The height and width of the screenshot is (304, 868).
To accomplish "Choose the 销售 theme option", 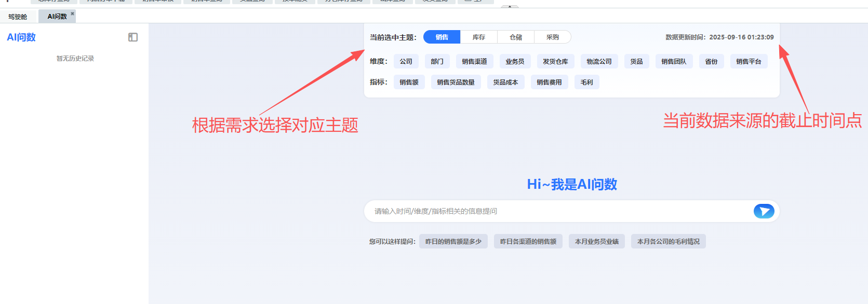I will [x=442, y=37].
